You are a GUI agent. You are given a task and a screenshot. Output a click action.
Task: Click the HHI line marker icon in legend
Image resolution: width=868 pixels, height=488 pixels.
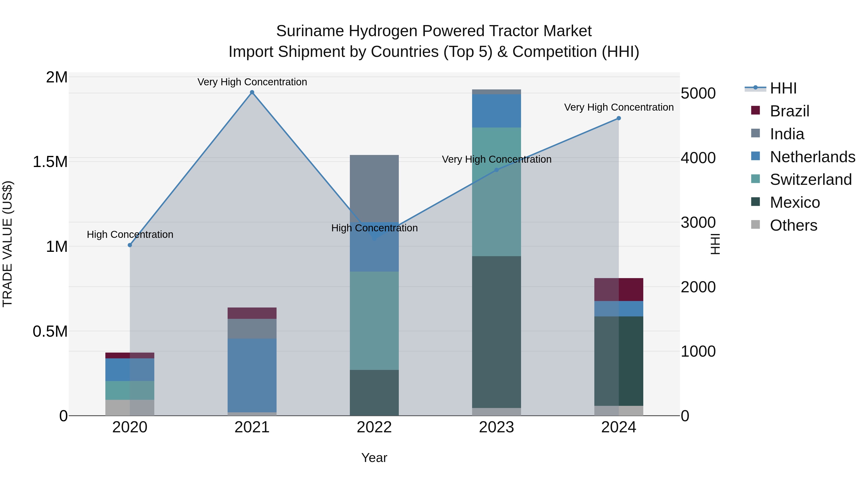[x=755, y=88]
